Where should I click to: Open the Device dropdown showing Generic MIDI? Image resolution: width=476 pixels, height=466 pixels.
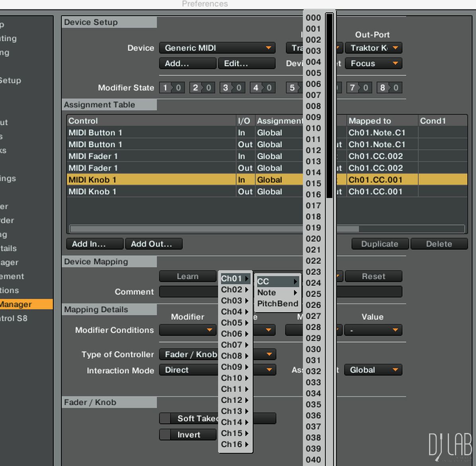[x=217, y=48]
